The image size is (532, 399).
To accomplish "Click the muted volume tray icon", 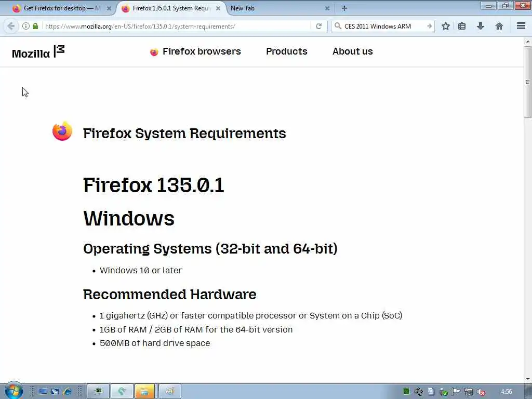I will coord(481,392).
